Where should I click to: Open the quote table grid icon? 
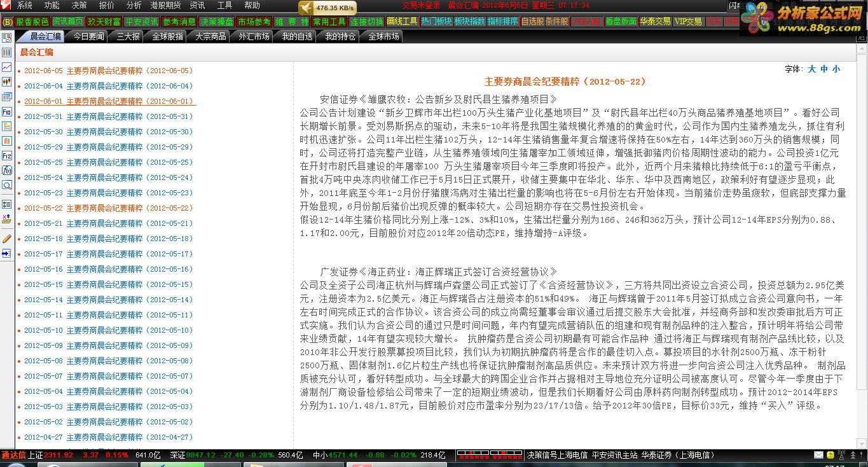pos(6,53)
